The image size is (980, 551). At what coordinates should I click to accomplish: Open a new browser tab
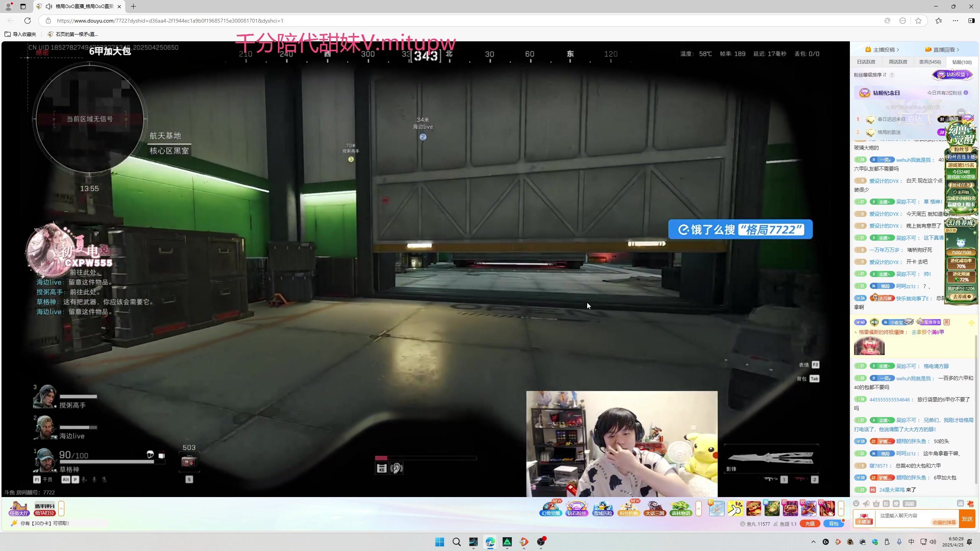tap(133, 6)
